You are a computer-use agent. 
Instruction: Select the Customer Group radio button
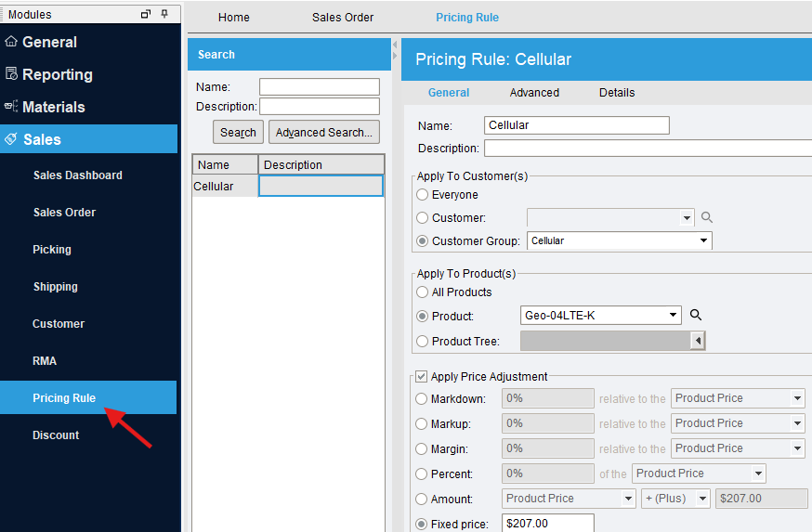tap(423, 241)
